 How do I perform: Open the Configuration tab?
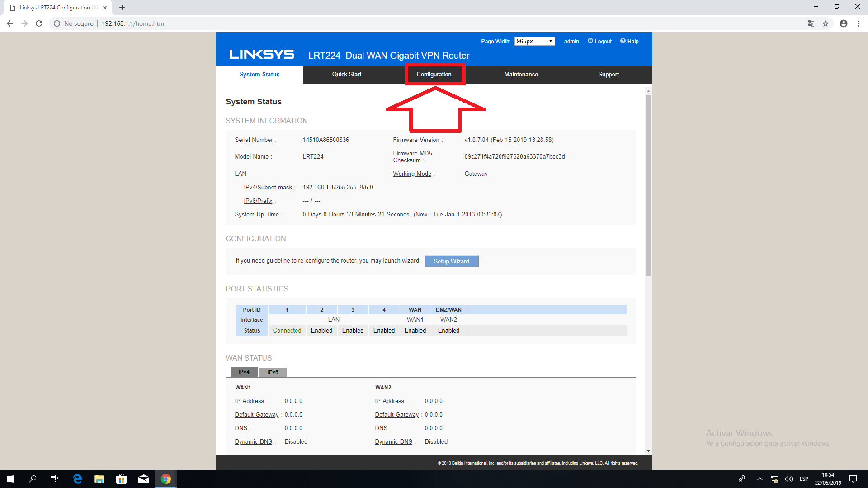434,74
